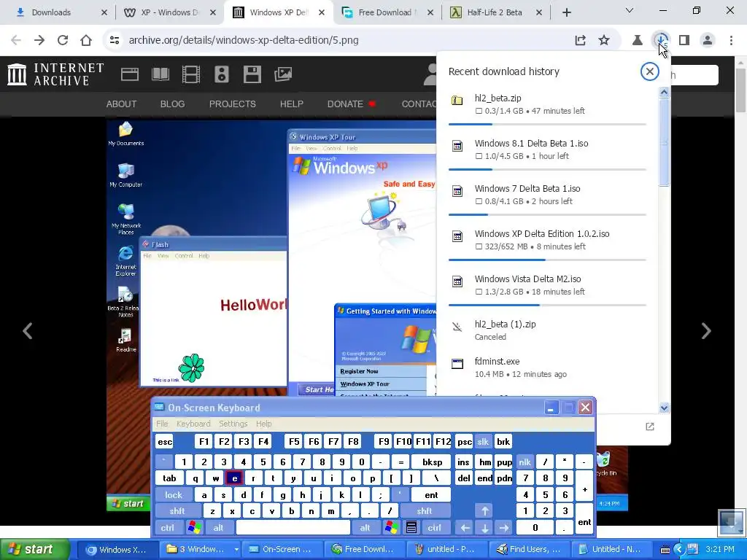Click the spacebar on On-Screen Keyboard
The width and height of the screenshot is (747, 560).
click(293, 528)
